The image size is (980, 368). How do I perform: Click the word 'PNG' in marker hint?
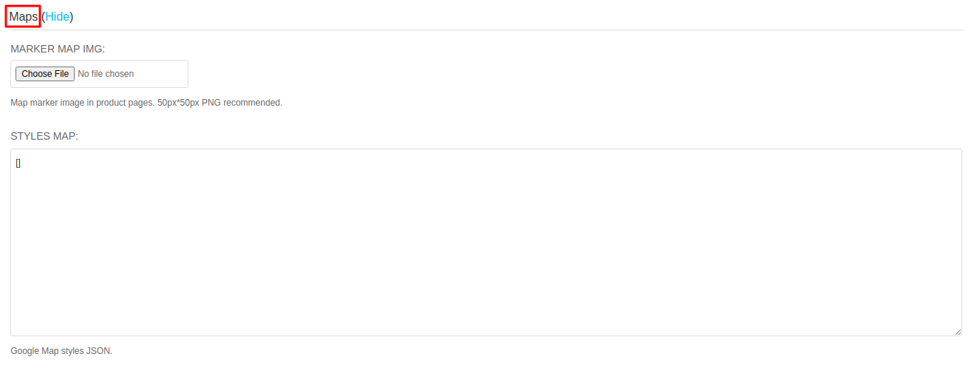coord(211,103)
